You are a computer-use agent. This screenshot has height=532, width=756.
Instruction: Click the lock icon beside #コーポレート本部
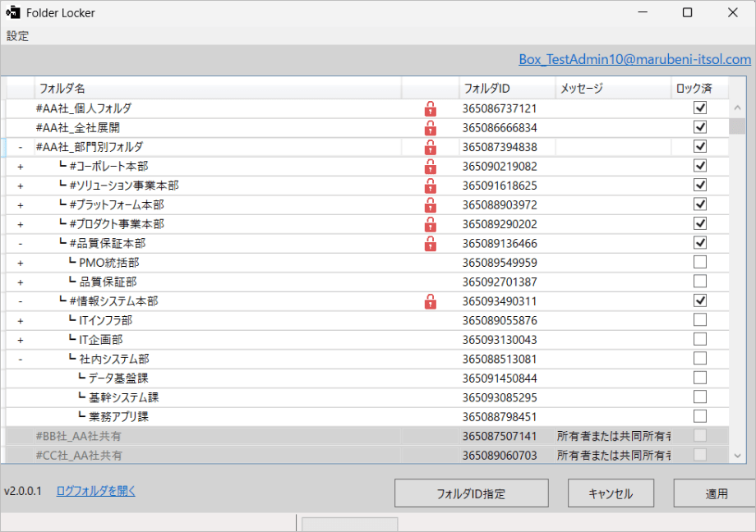pos(430,167)
